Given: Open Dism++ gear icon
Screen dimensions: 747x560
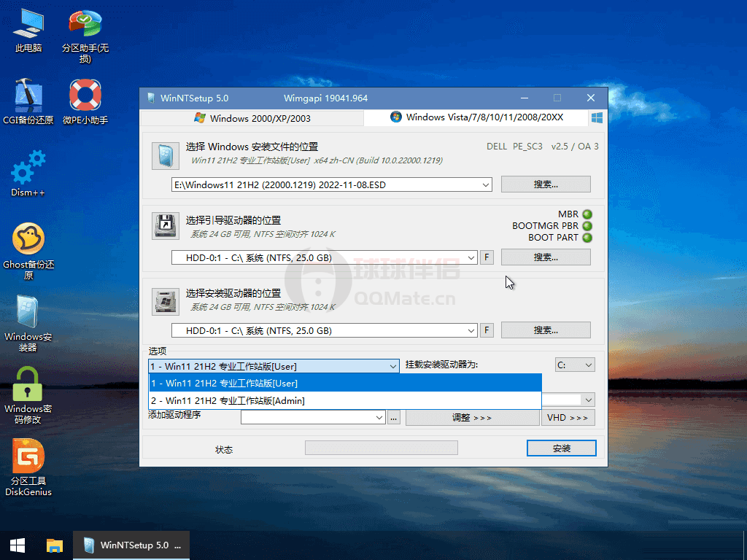Looking at the screenshot, I should (28, 172).
